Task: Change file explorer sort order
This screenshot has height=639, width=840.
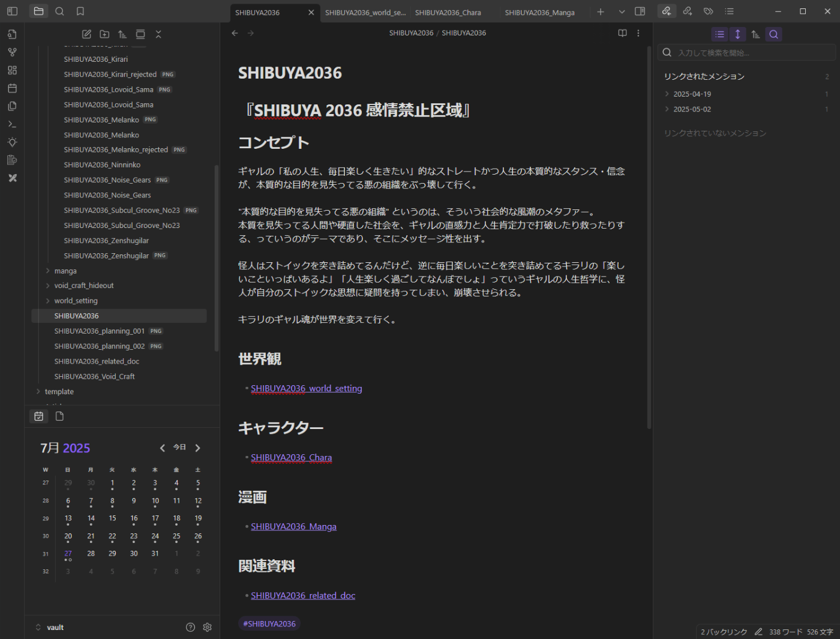Action: (122, 34)
